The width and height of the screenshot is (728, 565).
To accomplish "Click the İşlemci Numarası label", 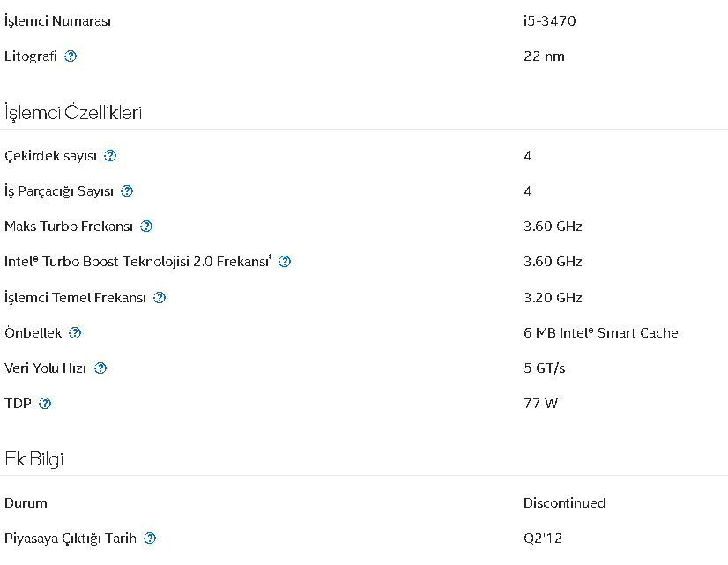I will click(58, 20).
